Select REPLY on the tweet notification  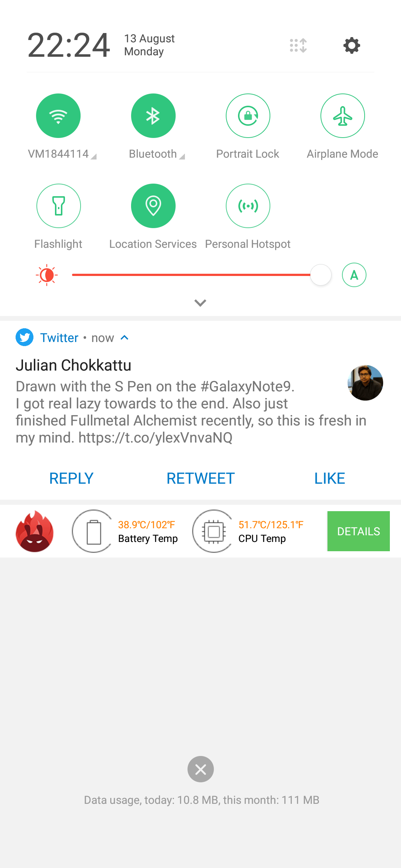point(71,479)
